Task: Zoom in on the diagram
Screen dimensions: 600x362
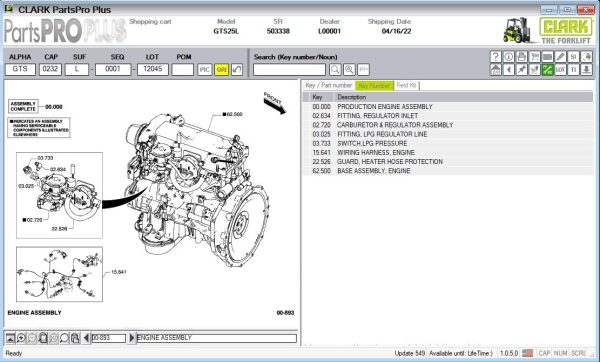Action: point(21,338)
